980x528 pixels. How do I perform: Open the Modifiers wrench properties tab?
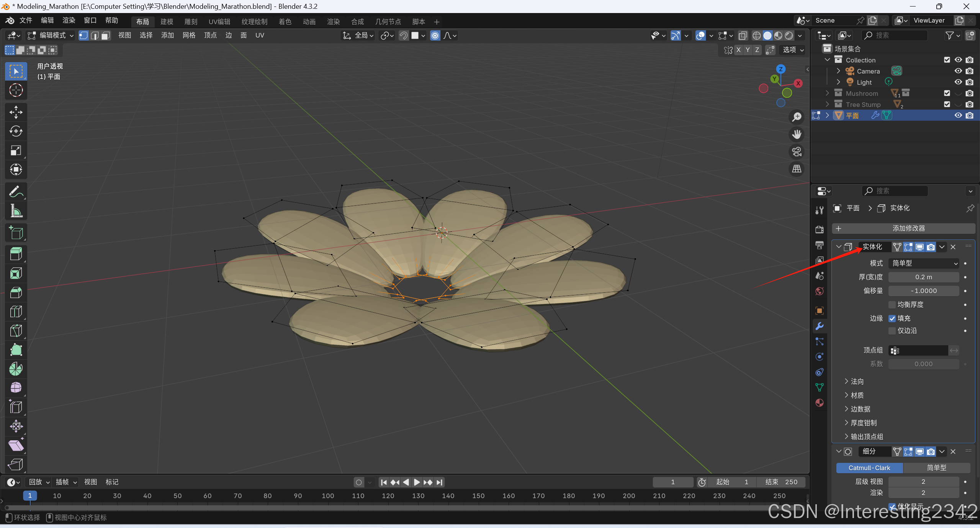[819, 326]
